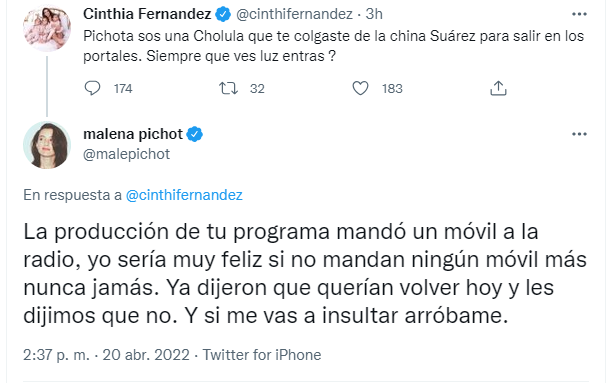Open the 2:37 p. m. · 20 abr. 2022 timestamp
611x383 pixels.
pos(106,355)
